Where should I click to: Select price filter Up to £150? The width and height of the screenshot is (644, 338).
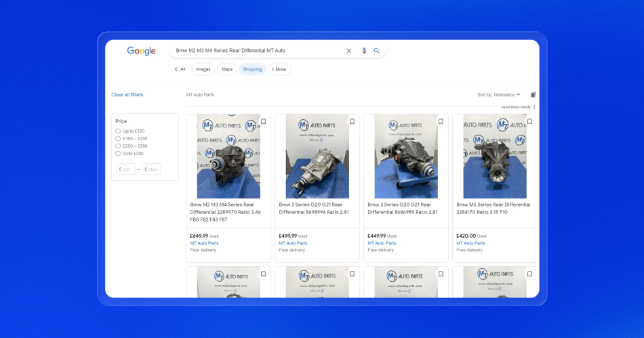[118, 131]
